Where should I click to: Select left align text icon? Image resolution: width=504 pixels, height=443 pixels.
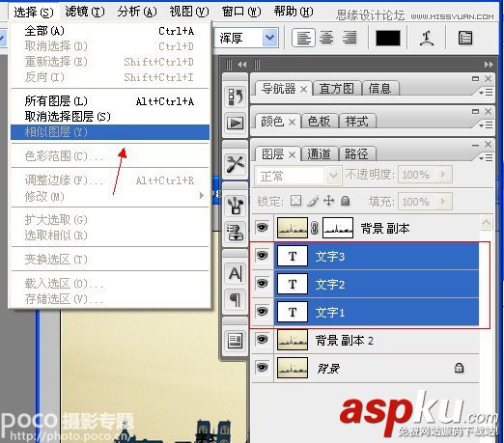click(303, 38)
